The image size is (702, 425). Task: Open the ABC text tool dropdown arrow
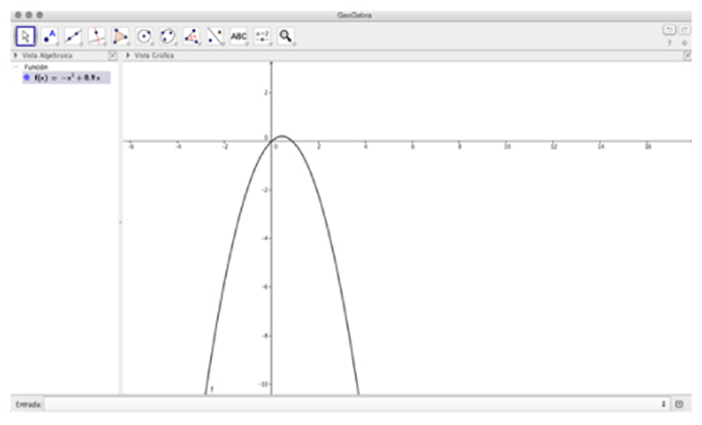(247, 44)
